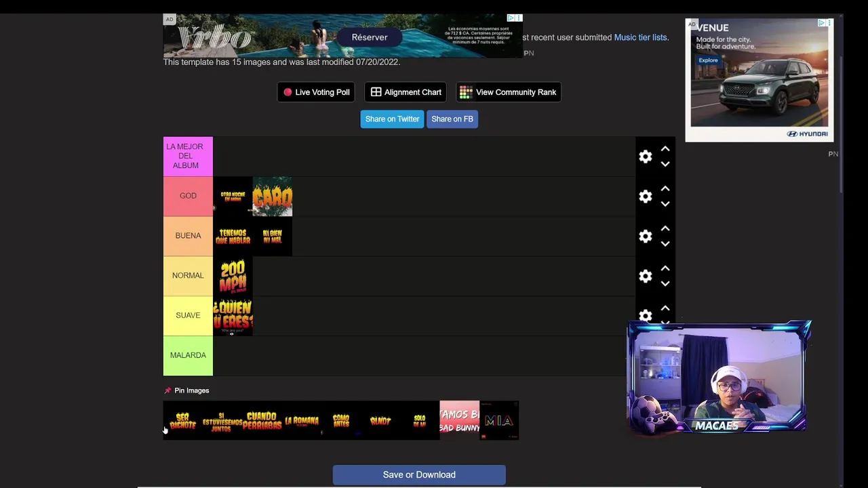Open the Music tier lists link
Image resolution: width=868 pixels, height=488 pixels.
point(641,37)
